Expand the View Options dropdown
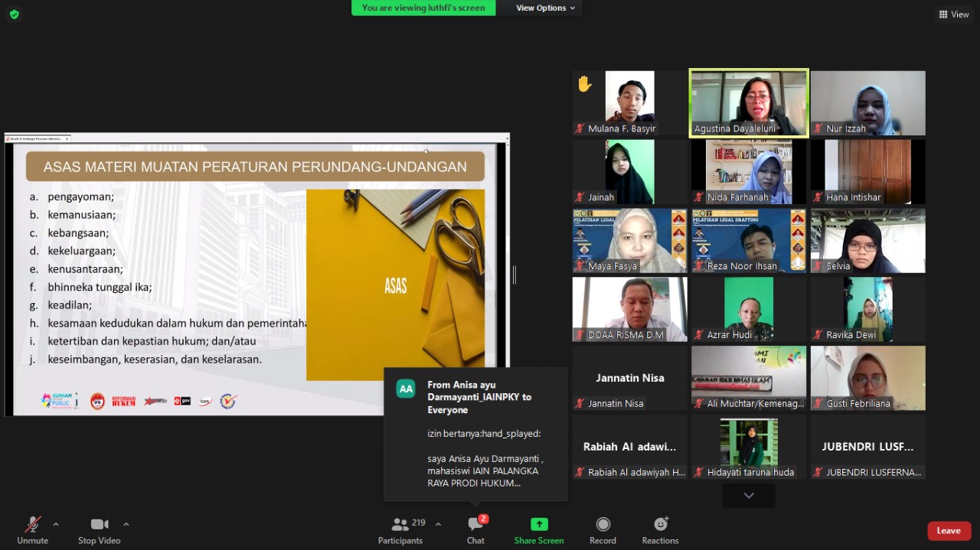The image size is (980, 550). pos(545,8)
